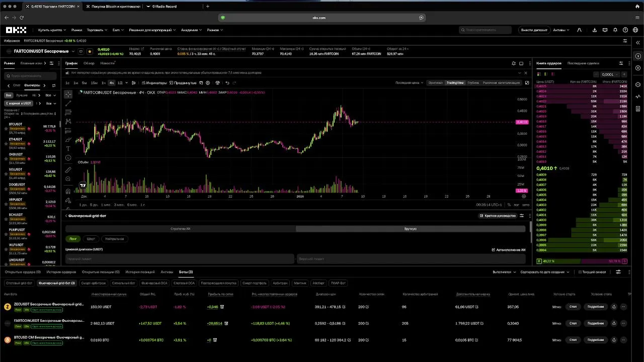The image size is (644, 362).
Task: Open the 'История ордеров' tab
Action: (x=61, y=272)
